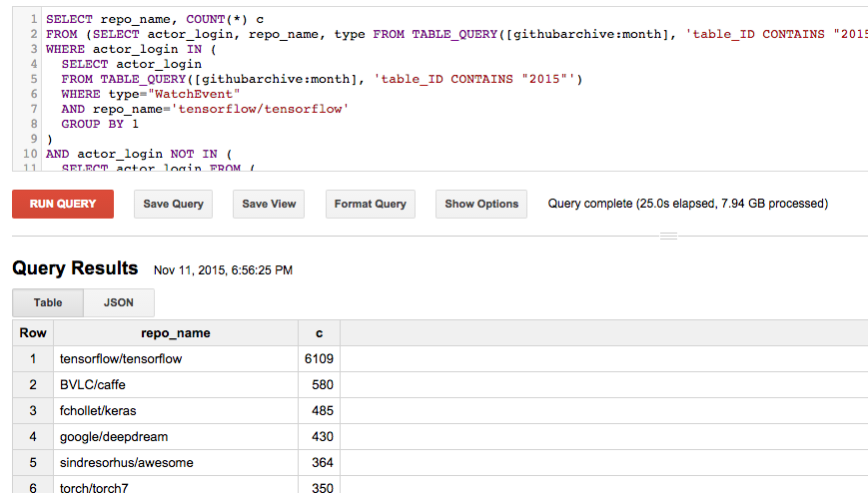
Task: Click row number 3 in the results table
Action: [x=33, y=410]
